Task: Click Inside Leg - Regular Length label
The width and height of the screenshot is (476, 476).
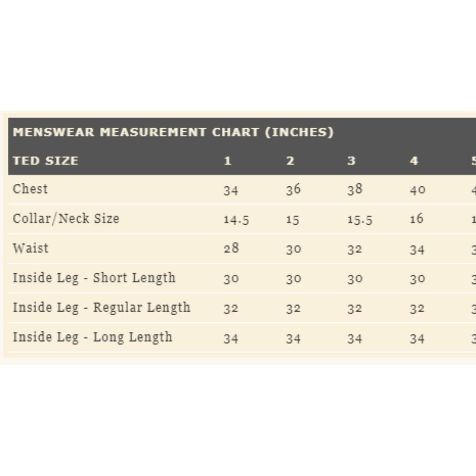Action: pos(101,308)
